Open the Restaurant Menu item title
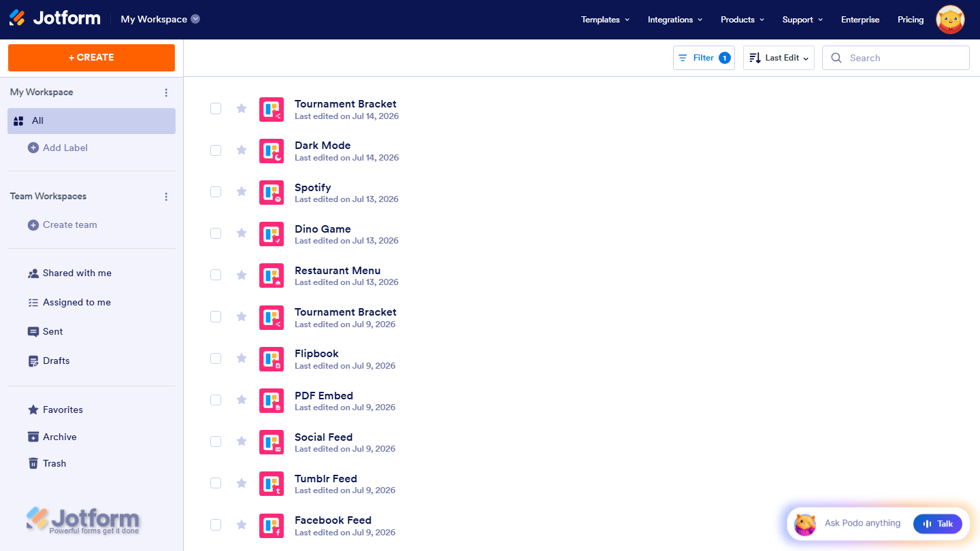 (338, 271)
